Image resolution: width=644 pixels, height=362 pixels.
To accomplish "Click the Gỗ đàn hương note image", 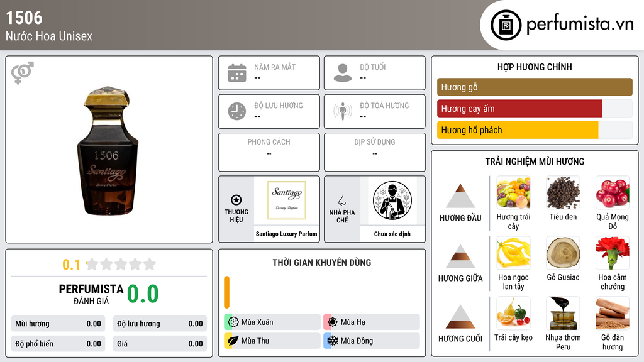I will coord(613,313).
